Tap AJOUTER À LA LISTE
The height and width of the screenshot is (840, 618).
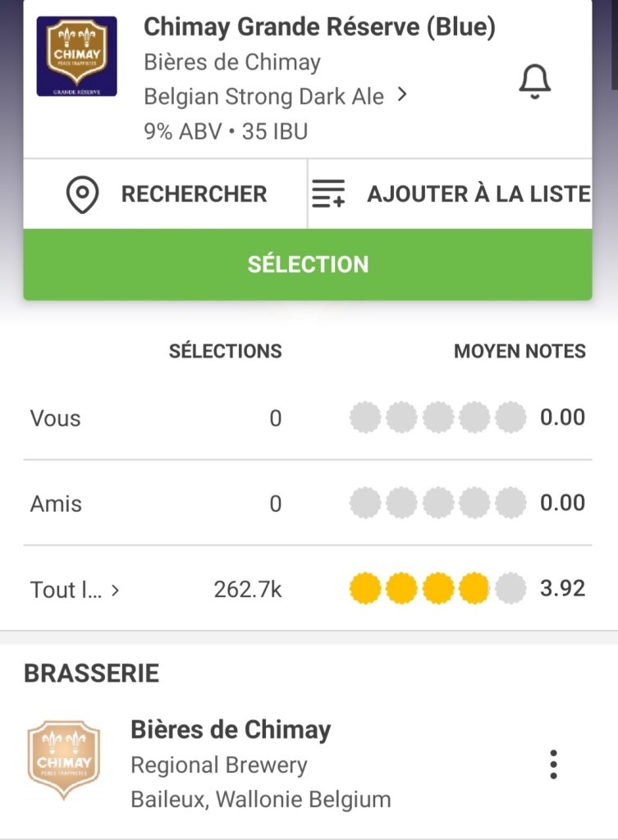coord(478,194)
